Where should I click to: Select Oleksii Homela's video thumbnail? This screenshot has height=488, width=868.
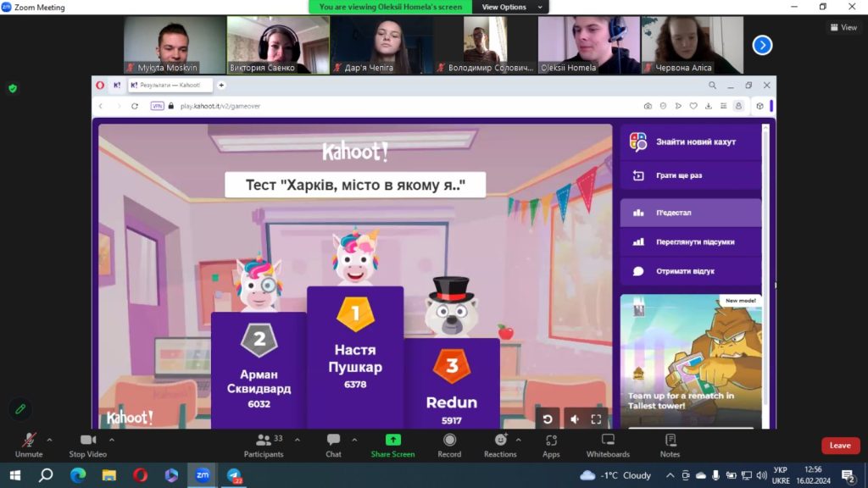tap(588, 45)
